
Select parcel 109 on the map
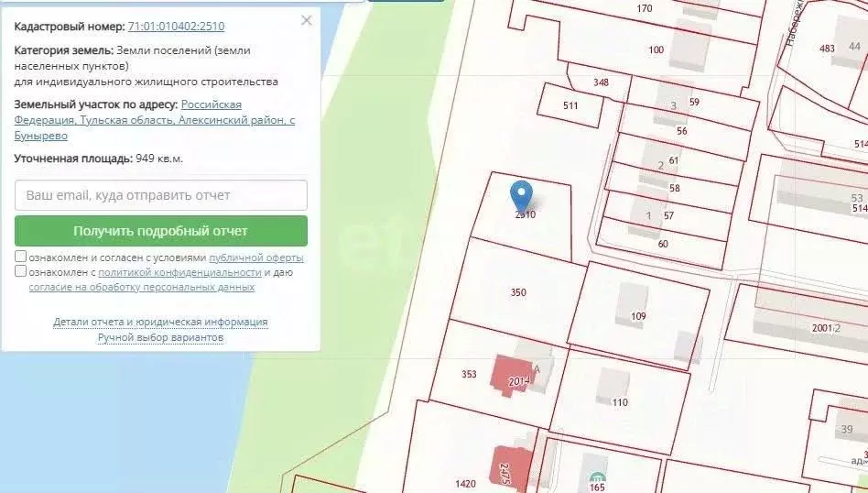coord(638,316)
